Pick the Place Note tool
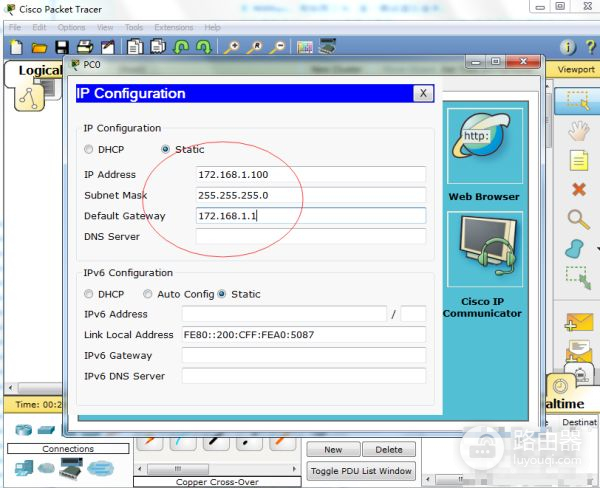The image size is (600, 488). click(x=578, y=160)
